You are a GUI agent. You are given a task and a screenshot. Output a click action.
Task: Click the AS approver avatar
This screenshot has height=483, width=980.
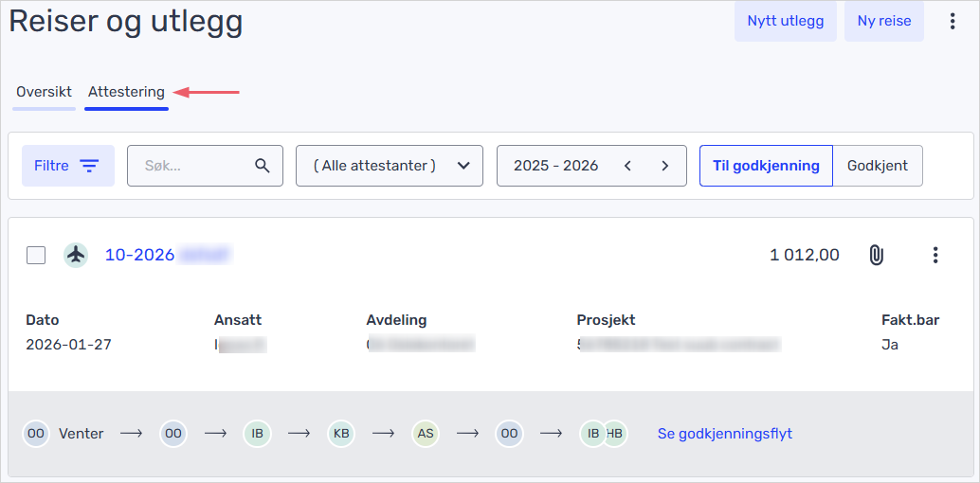coord(426,434)
